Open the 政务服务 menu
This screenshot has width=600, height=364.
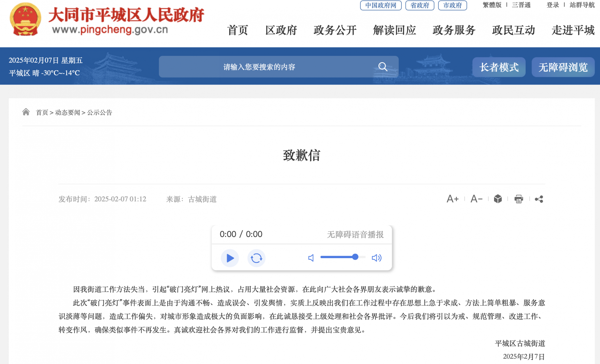(x=454, y=30)
